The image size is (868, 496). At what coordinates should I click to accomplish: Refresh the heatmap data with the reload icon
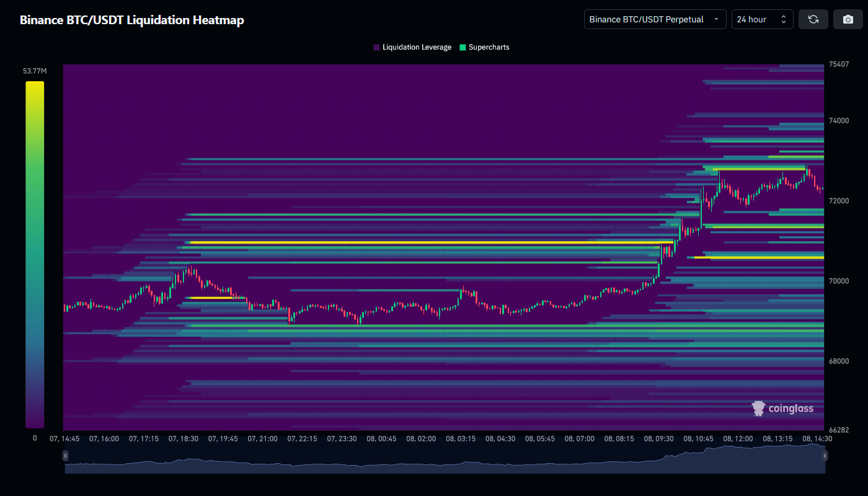point(813,19)
